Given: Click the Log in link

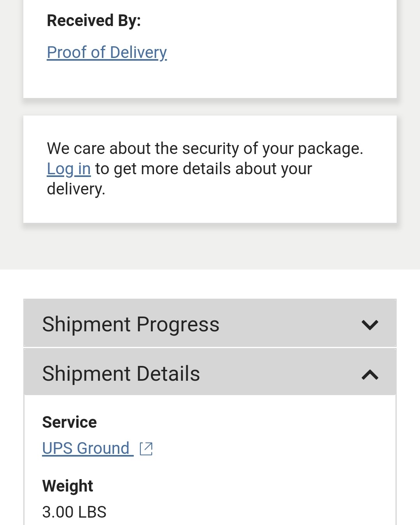Looking at the screenshot, I should tap(69, 169).
